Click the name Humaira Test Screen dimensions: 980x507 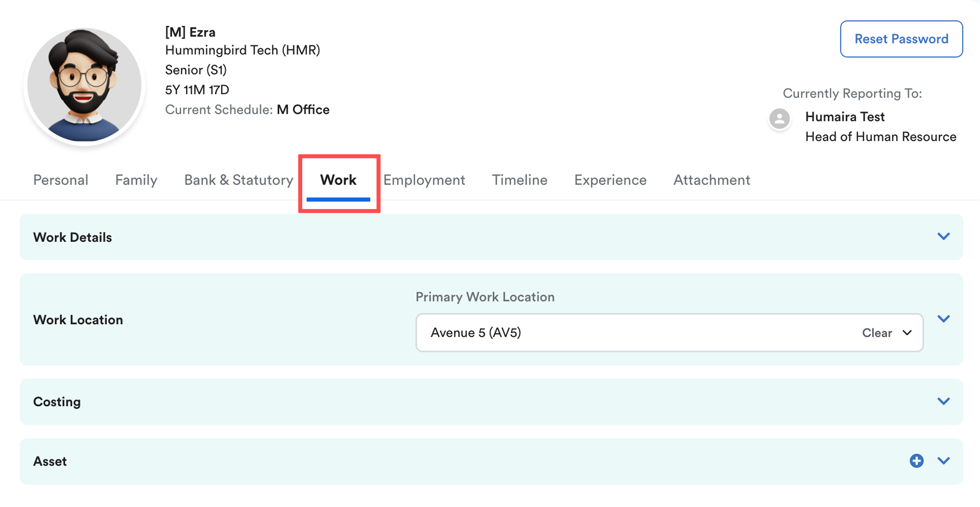pyautogui.click(x=845, y=117)
